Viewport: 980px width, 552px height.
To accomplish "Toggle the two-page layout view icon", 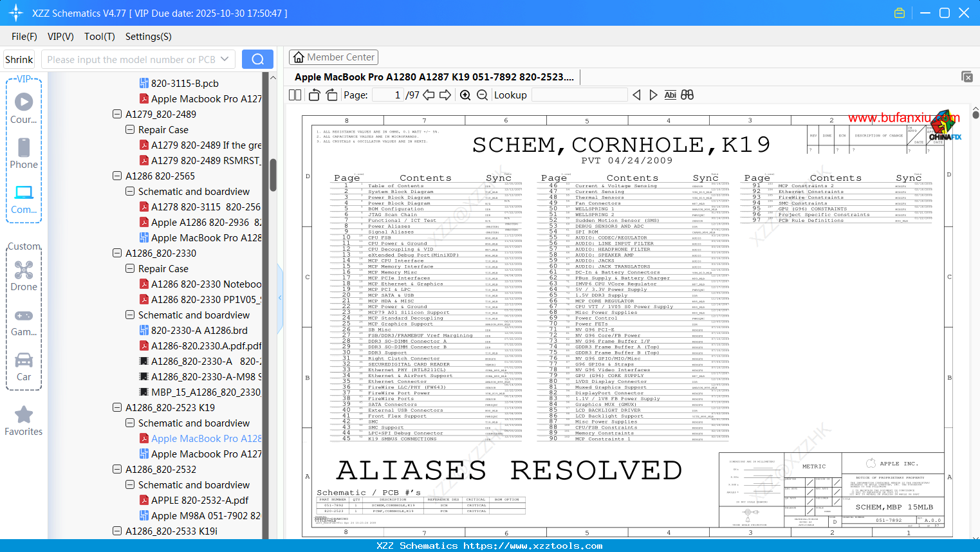I will pyautogui.click(x=295, y=95).
